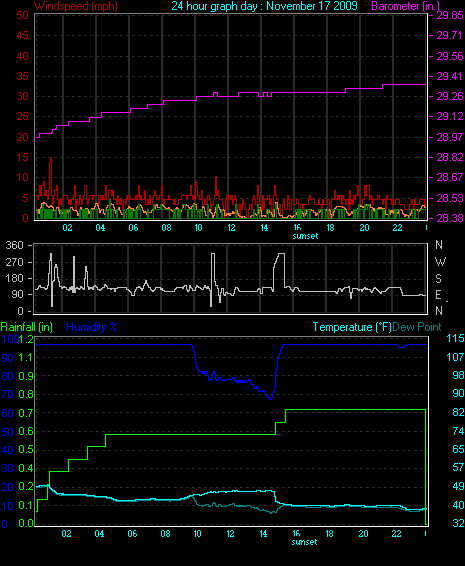Screen dimensions: 465x566
Task: Click the 12 hour tick on top graph
Action: (231, 228)
